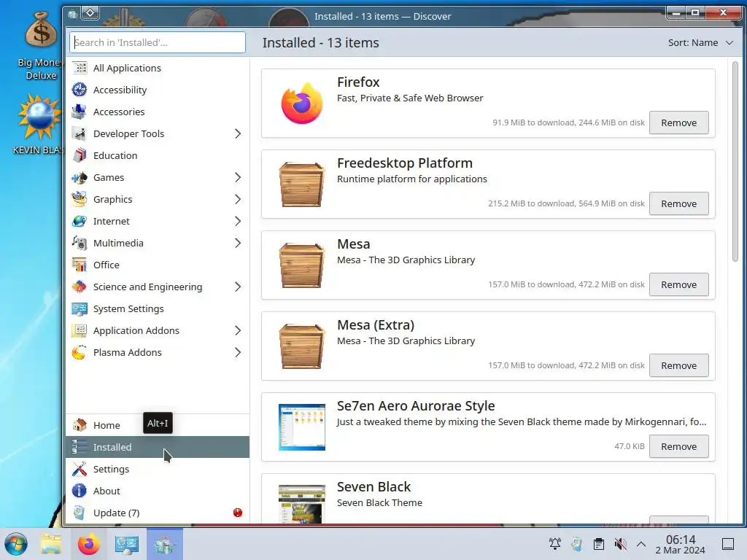Image resolution: width=747 pixels, height=560 pixels.
Task: Expand the Plasma Addons arrow
Action: point(238,353)
